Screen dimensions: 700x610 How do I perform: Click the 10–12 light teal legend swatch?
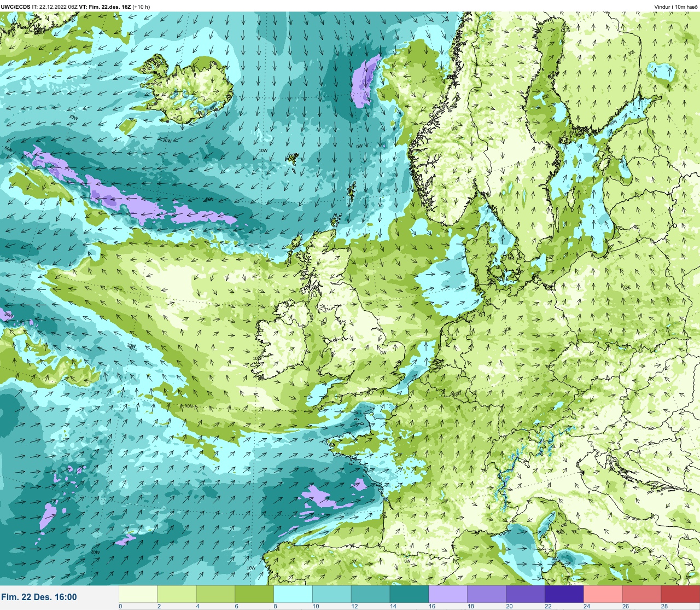[x=332, y=594]
